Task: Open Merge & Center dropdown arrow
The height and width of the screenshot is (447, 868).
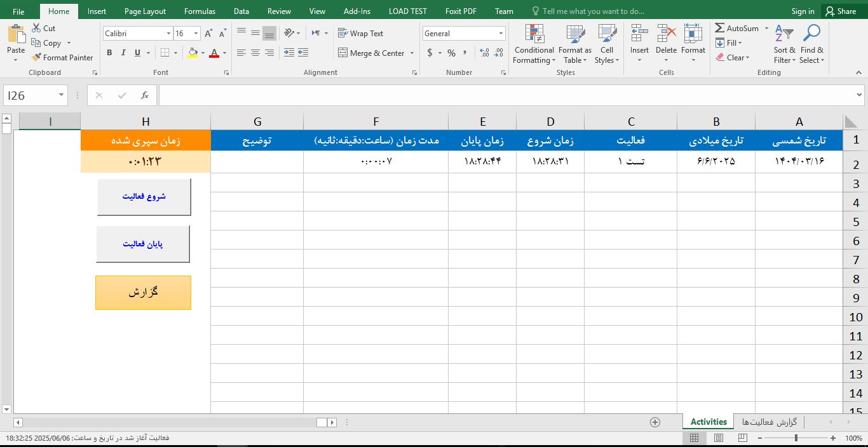Action: pos(412,53)
